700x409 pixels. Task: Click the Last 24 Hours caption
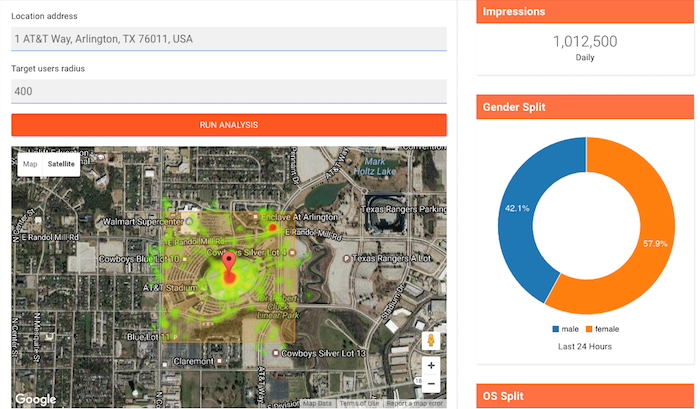click(x=585, y=346)
